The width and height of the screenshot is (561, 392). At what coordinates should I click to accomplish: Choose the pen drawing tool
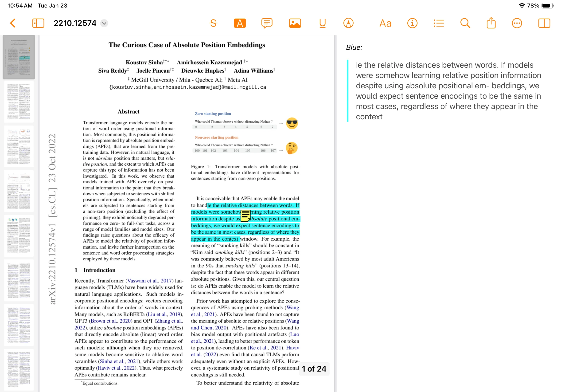pyautogui.click(x=348, y=23)
